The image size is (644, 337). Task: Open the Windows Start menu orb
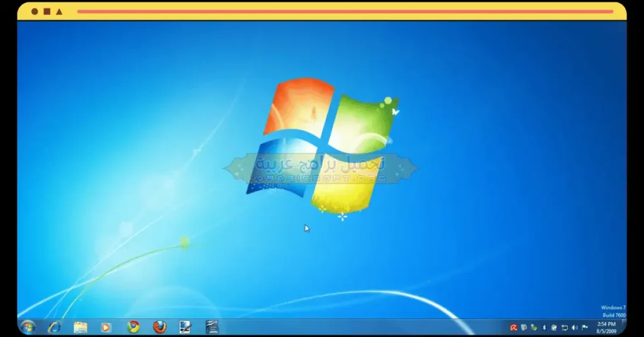(x=28, y=327)
